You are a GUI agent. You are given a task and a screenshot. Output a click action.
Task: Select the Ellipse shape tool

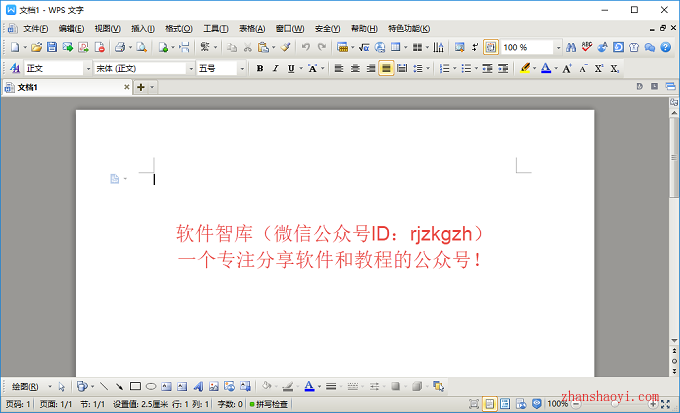click(x=151, y=386)
